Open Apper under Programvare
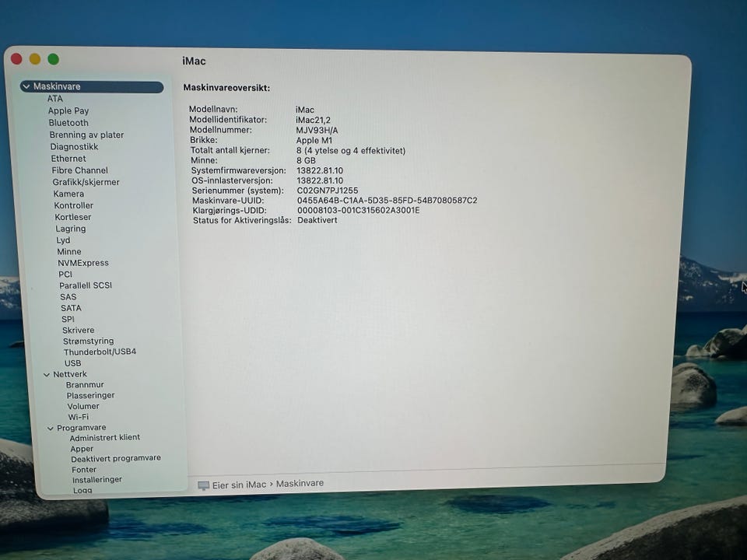The image size is (747, 560). [x=82, y=449]
